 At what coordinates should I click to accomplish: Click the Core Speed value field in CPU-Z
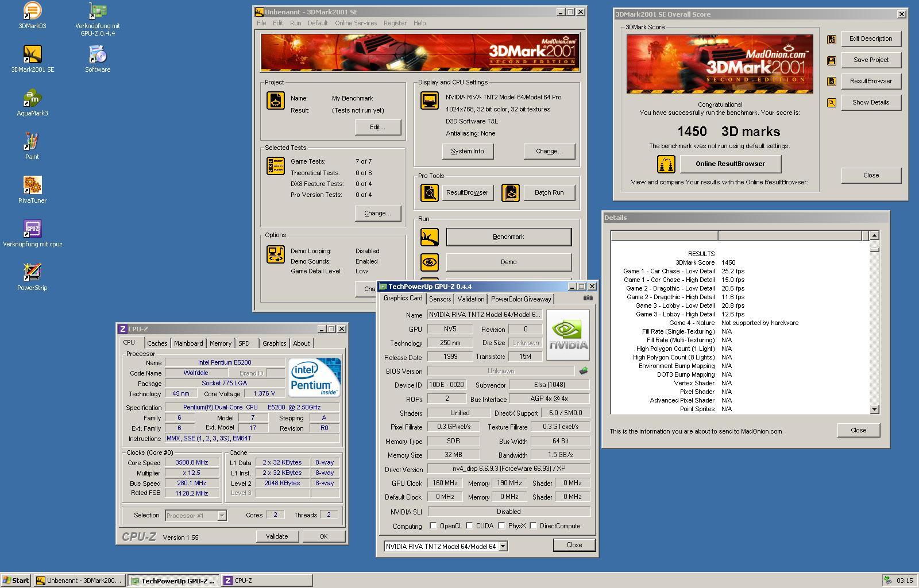[x=192, y=463]
